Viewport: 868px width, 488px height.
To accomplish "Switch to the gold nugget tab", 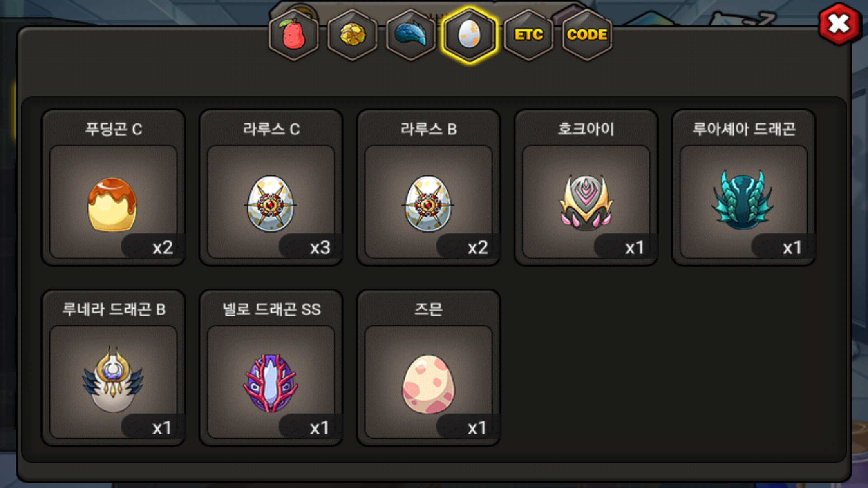I will pos(352,35).
